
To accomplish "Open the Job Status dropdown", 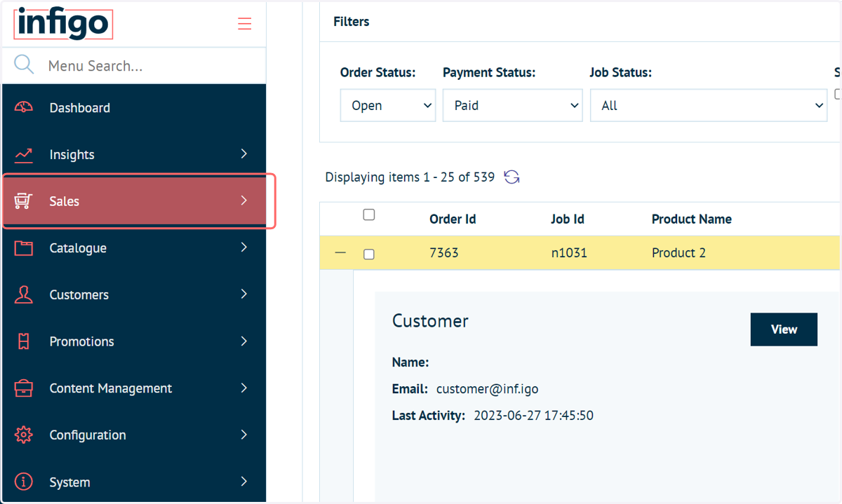I will click(x=709, y=105).
